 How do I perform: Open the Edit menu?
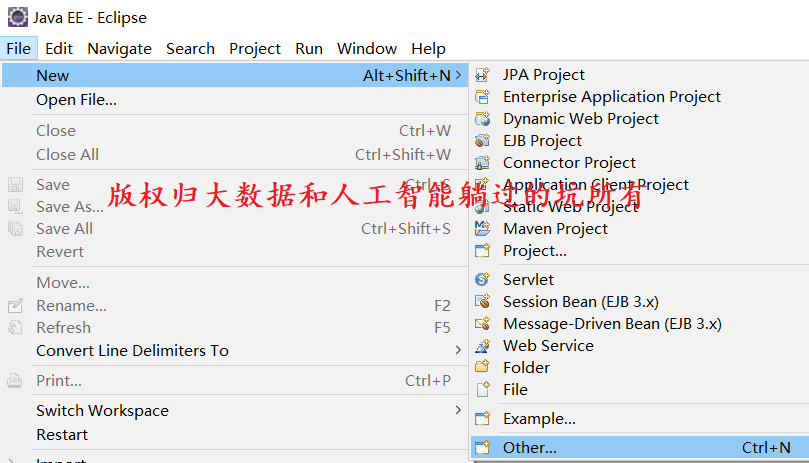coord(59,49)
